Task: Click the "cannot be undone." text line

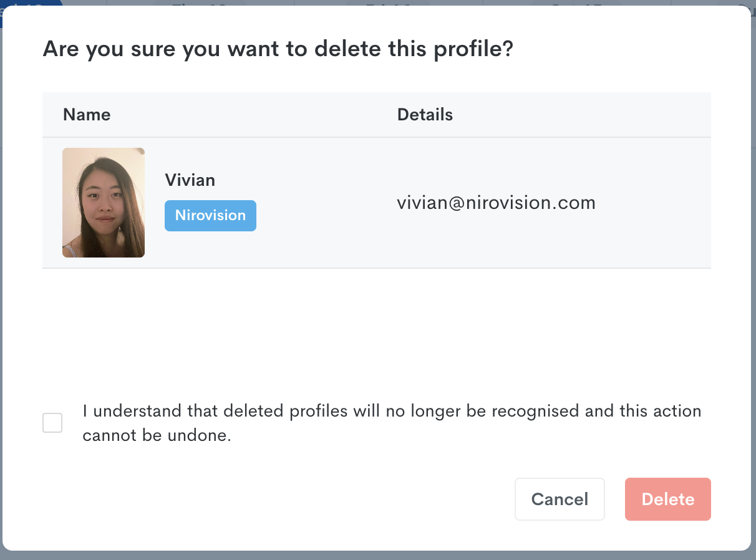Action: (x=157, y=435)
